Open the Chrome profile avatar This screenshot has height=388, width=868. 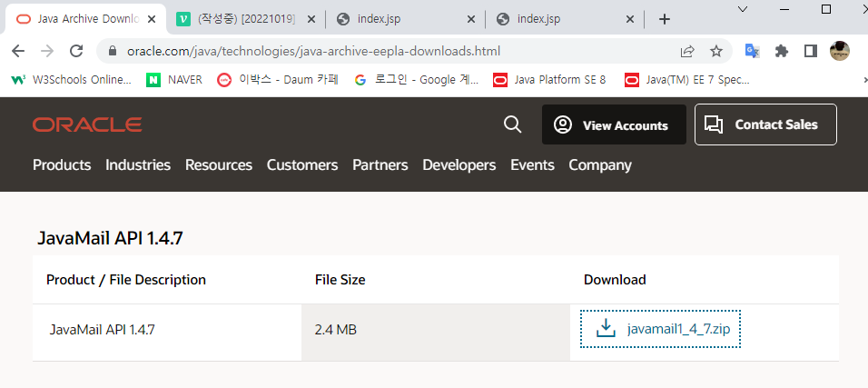click(839, 51)
